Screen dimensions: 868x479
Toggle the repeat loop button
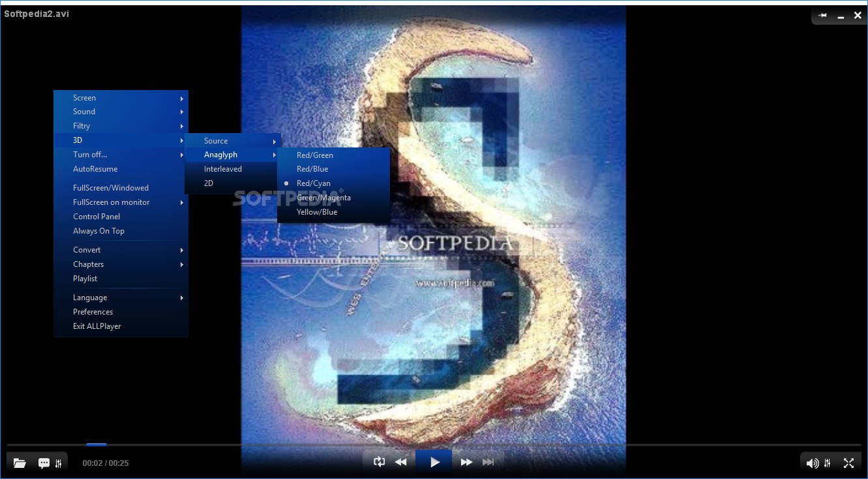pyautogui.click(x=379, y=462)
